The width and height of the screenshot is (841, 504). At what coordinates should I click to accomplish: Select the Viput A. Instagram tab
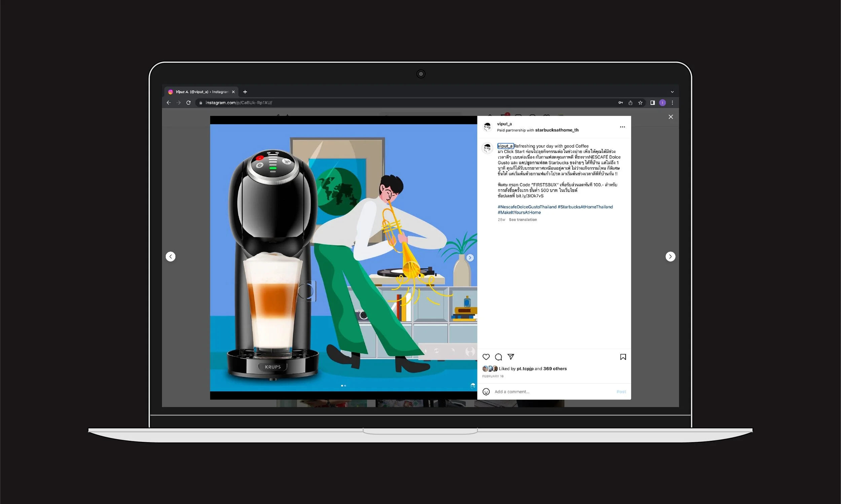pos(201,92)
